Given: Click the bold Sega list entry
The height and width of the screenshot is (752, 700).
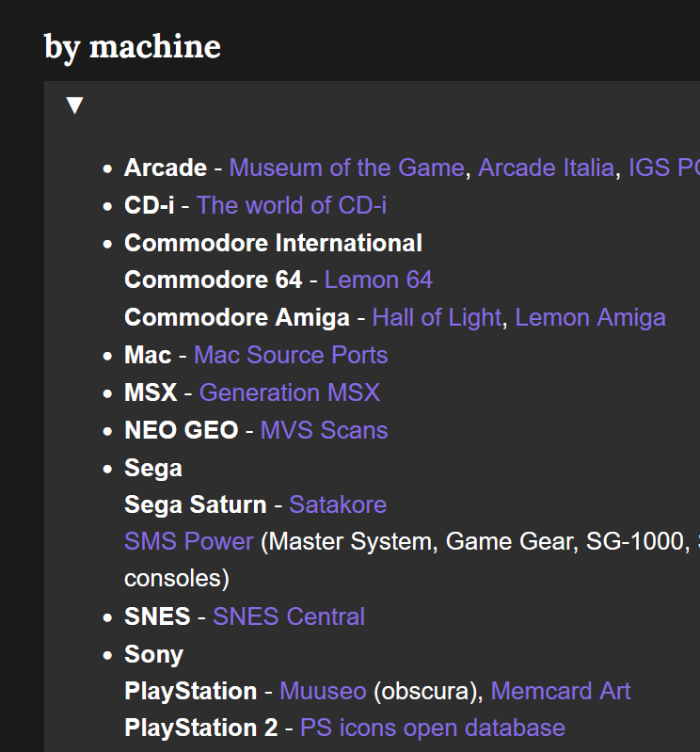Looking at the screenshot, I should click(153, 468).
